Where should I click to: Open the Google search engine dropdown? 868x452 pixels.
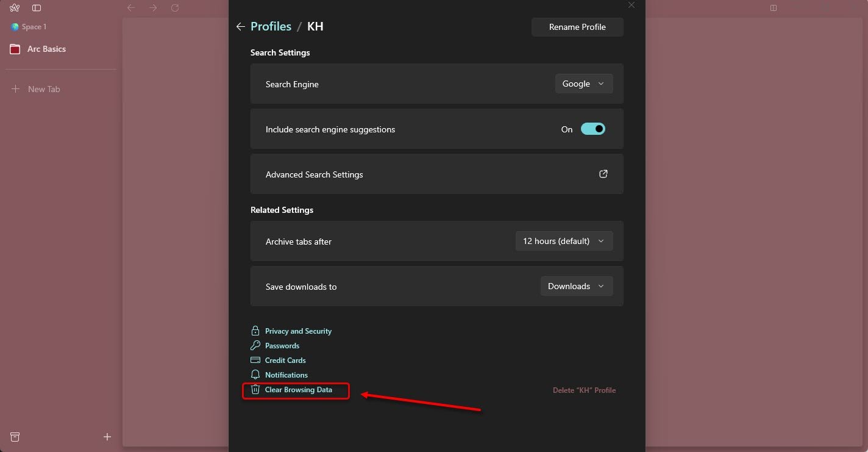pyautogui.click(x=583, y=84)
